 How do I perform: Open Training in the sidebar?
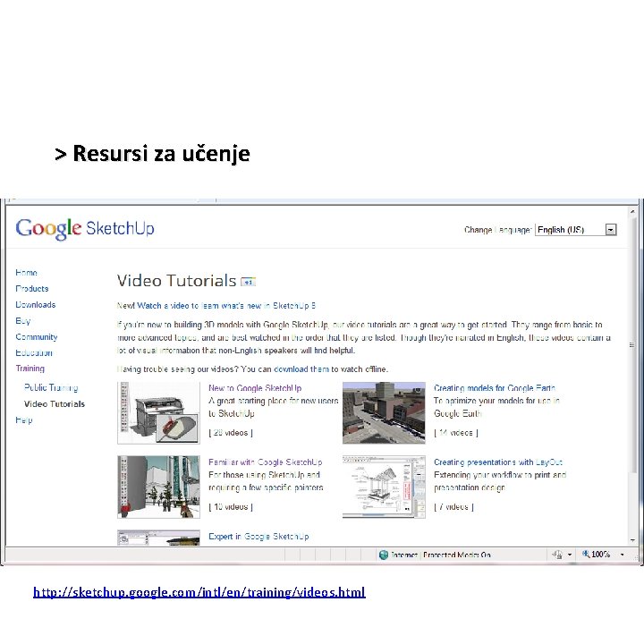coord(30,369)
